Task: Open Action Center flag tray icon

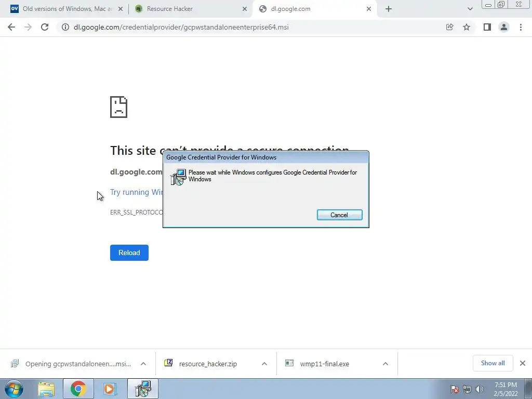Action: (x=455, y=389)
